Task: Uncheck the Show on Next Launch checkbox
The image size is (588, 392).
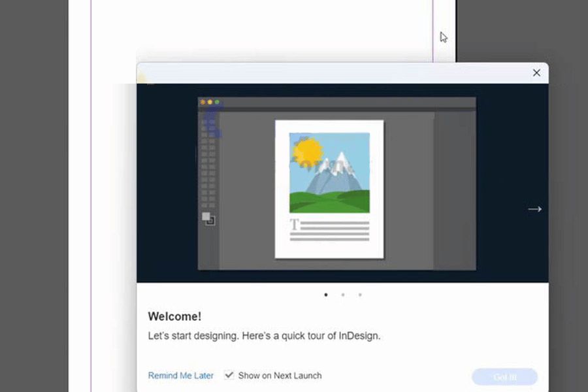Action: tap(229, 375)
